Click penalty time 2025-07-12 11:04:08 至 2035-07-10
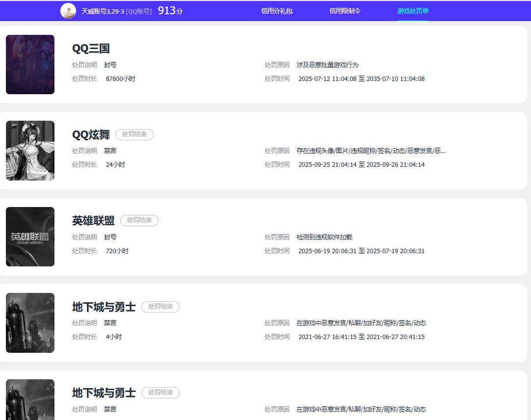 pos(361,79)
